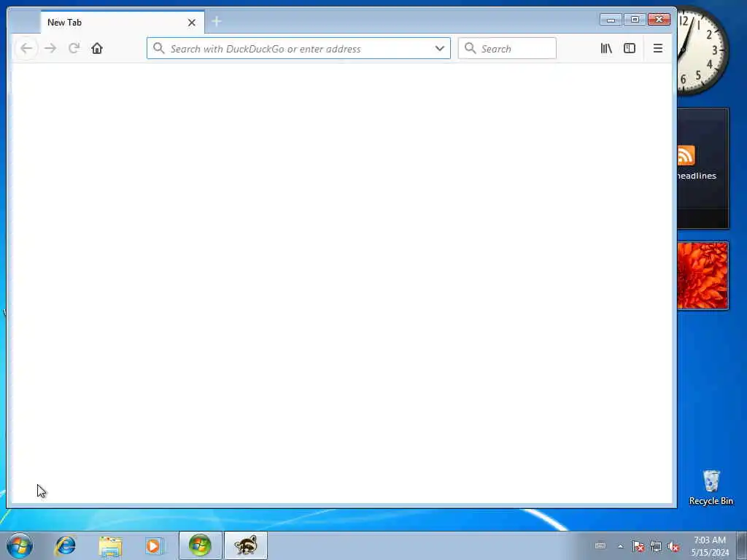The width and height of the screenshot is (747, 560).
Task: Go back one page in browser
Action: [27, 49]
